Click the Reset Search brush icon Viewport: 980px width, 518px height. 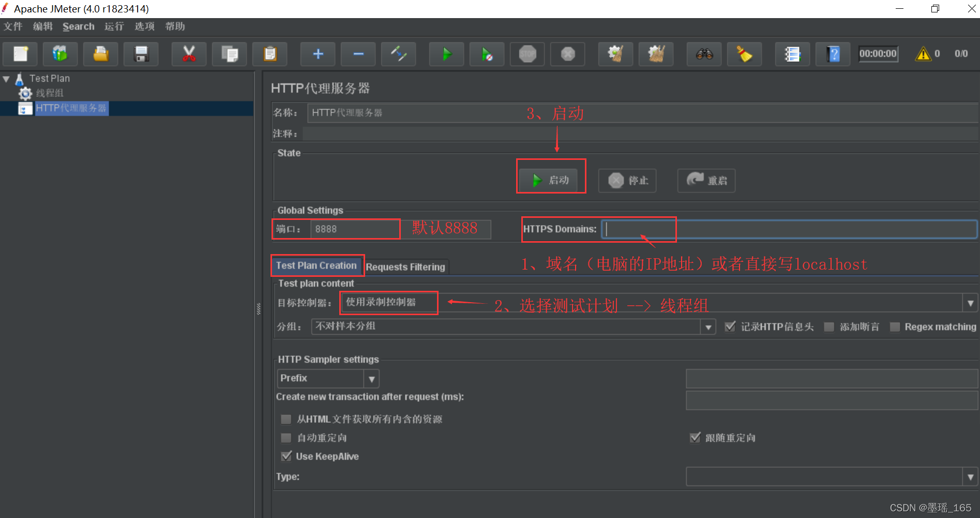[x=745, y=54]
